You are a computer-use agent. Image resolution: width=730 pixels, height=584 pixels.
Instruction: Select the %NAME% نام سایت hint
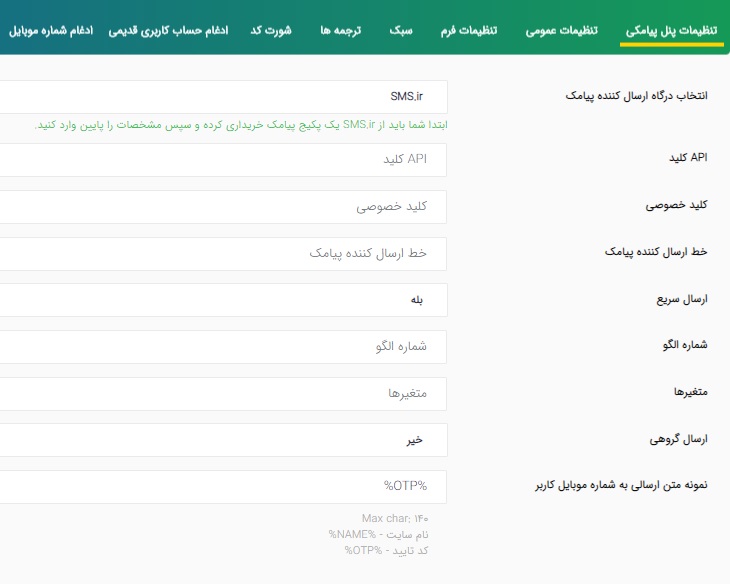[379, 534]
